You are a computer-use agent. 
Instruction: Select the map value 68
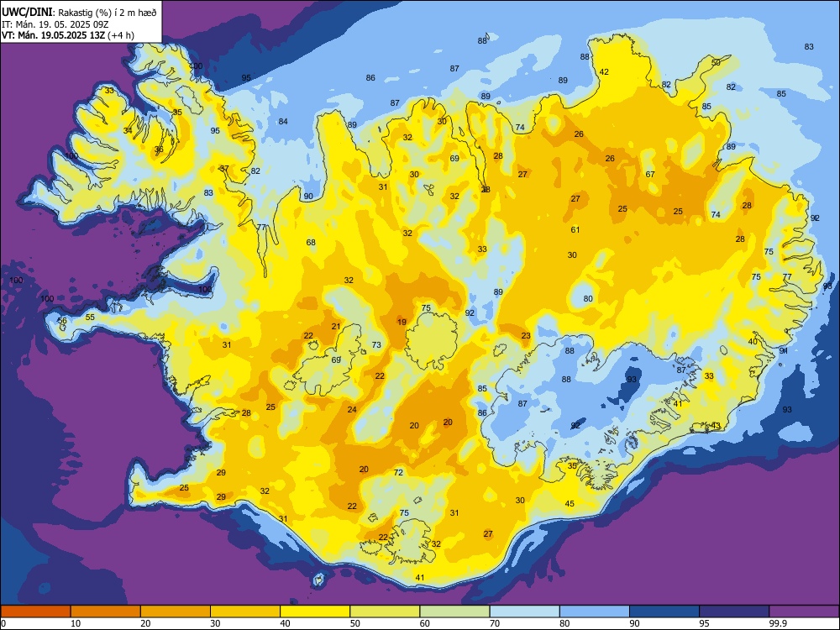311,243
